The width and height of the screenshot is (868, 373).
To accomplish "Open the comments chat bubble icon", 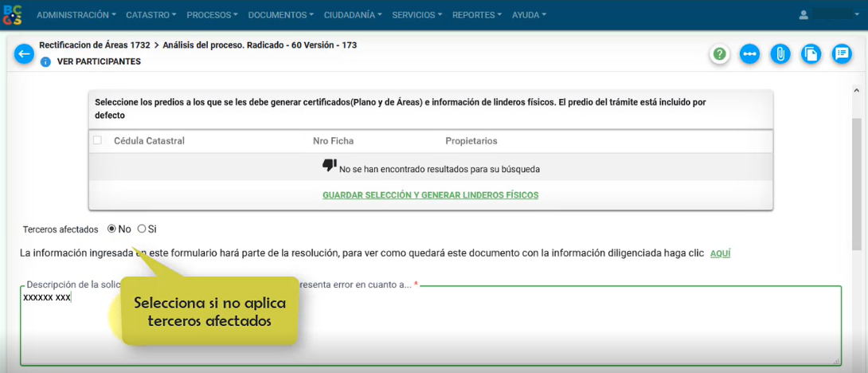I will [x=841, y=54].
